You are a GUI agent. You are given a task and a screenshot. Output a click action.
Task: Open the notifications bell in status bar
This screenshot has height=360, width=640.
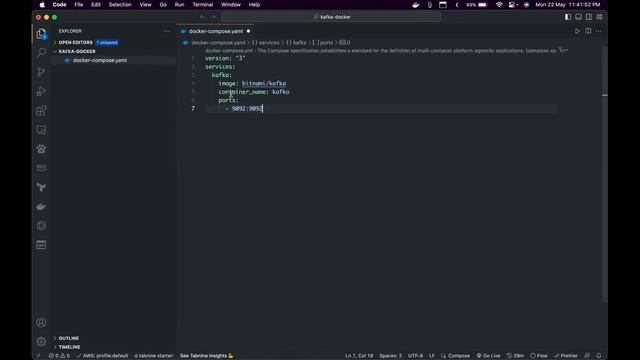[x=599, y=356]
